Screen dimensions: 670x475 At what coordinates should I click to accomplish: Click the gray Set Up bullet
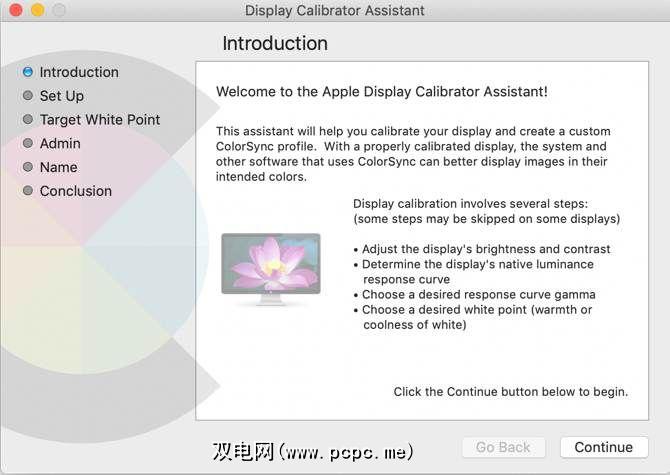28,95
